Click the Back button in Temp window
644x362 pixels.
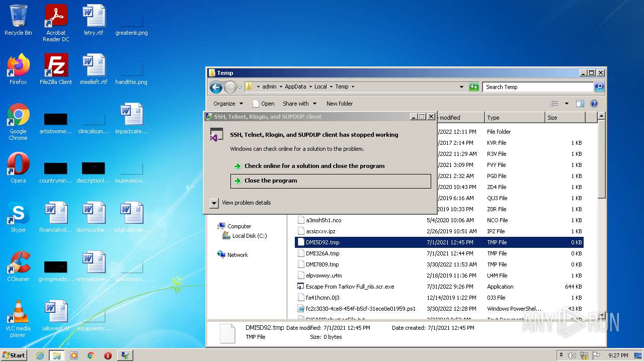216,87
